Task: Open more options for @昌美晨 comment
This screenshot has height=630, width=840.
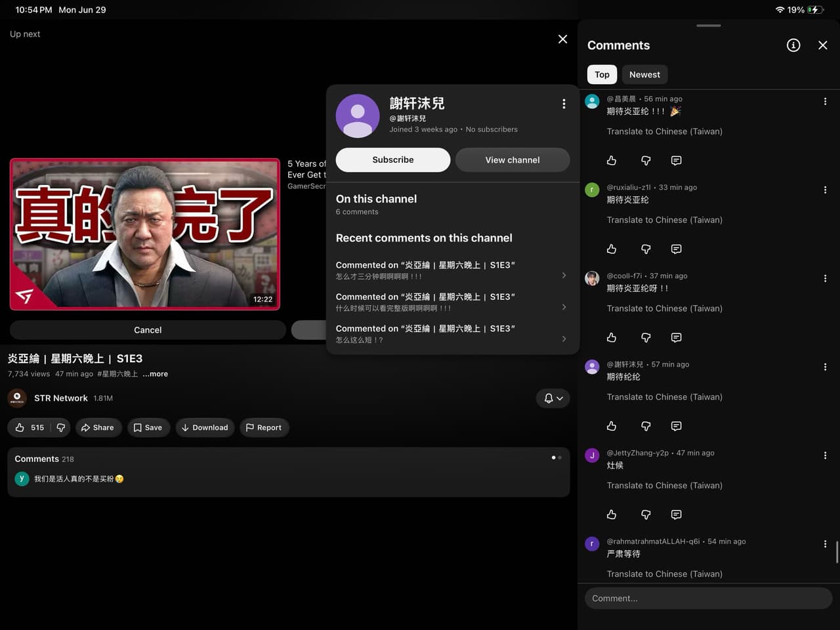Action: coord(825,102)
